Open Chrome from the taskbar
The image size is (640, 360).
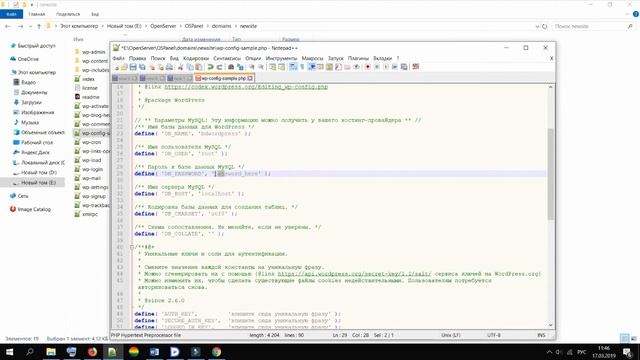point(216,351)
